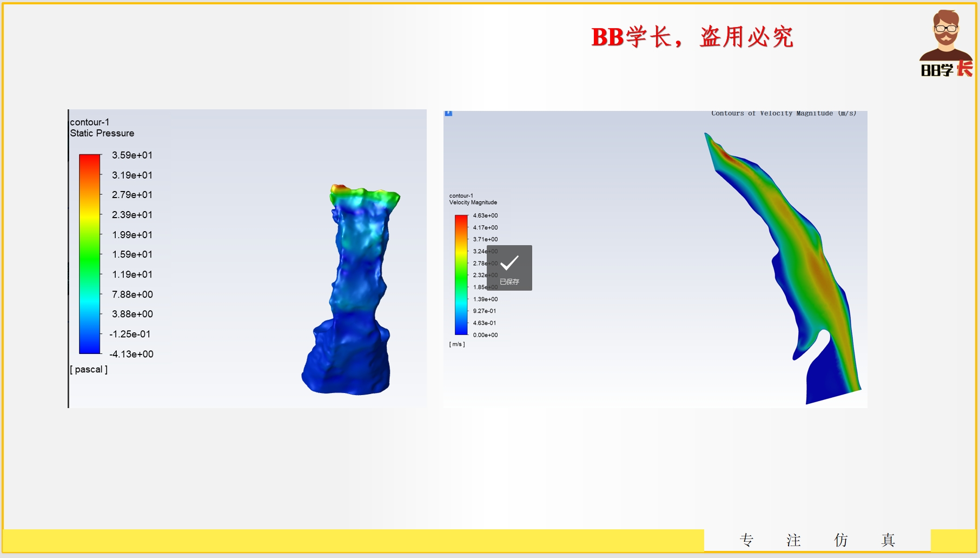Screen dimensions: 980x558
Task: Click the small blue icon above velocity plot
Action: [448, 113]
